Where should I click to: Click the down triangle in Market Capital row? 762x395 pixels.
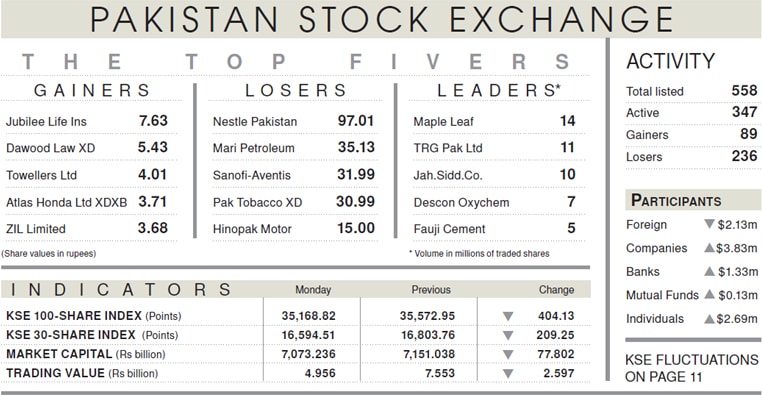tap(508, 355)
